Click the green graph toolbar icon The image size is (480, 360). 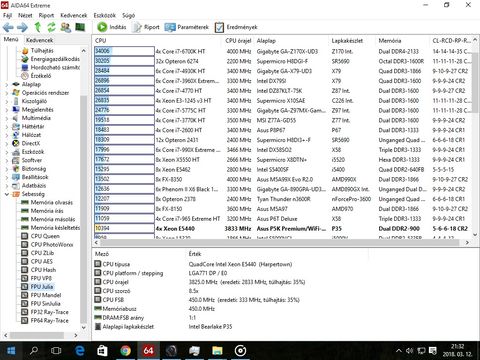(80, 27)
